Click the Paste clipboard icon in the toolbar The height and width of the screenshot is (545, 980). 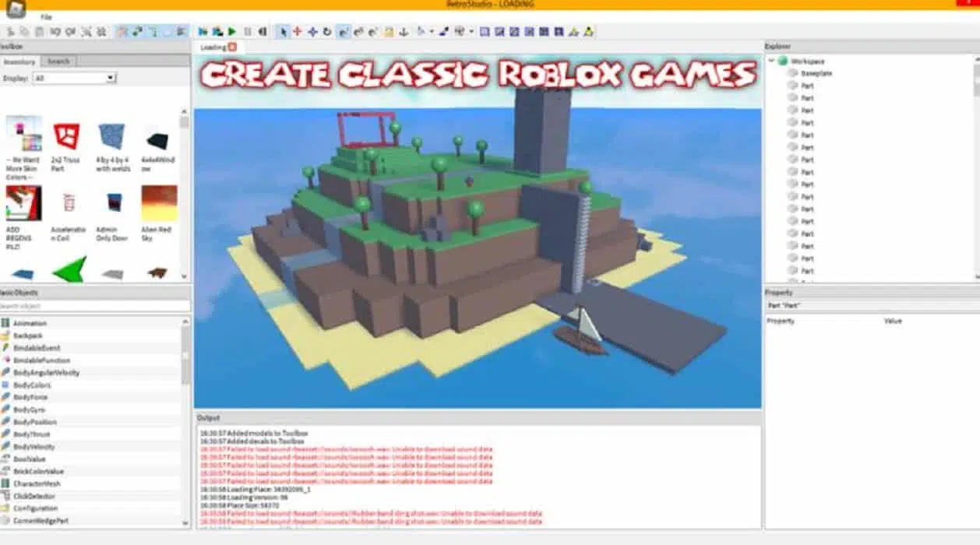point(38,32)
